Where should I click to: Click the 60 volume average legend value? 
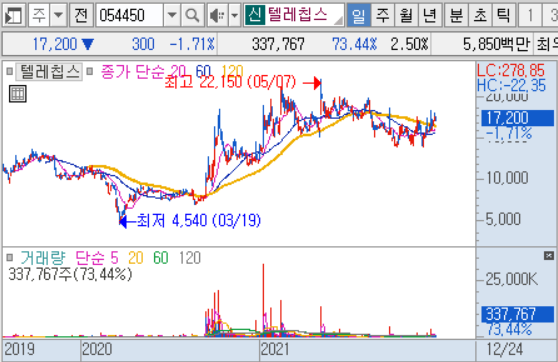pyautogui.click(x=160, y=258)
